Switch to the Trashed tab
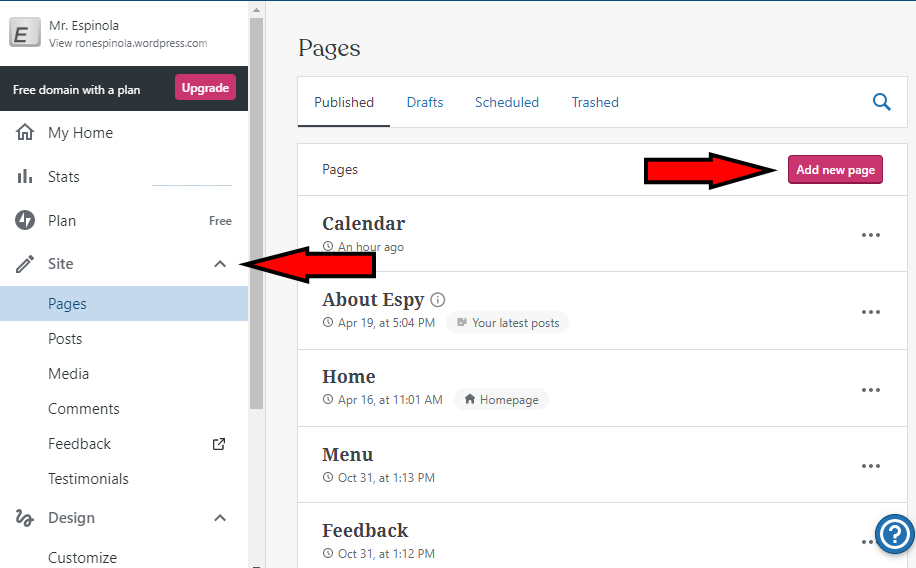This screenshot has height=568, width=916. (595, 102)
